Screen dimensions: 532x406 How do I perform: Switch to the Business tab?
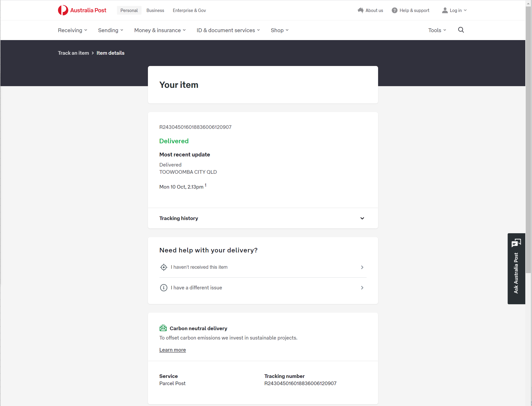pyautogui.click(x=155, y=10)
